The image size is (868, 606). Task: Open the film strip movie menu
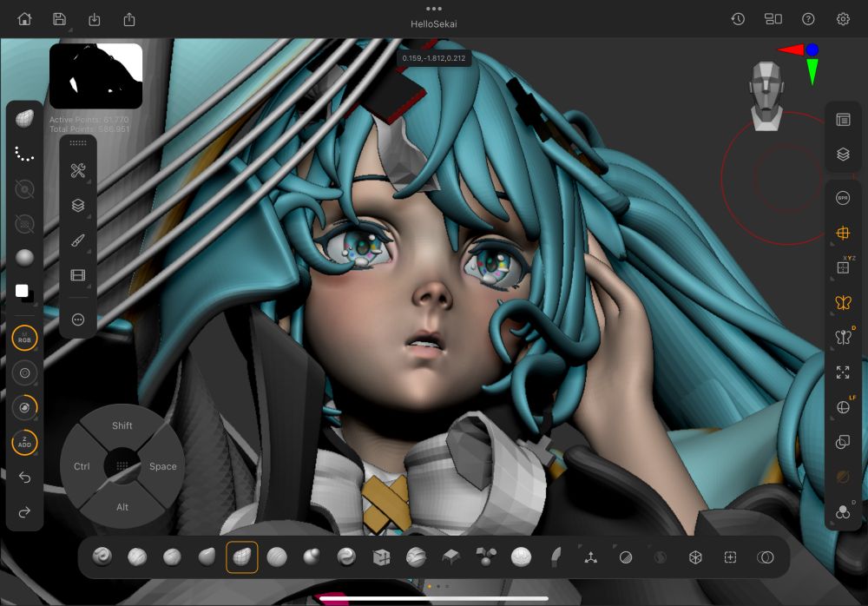tap(78, 275)
